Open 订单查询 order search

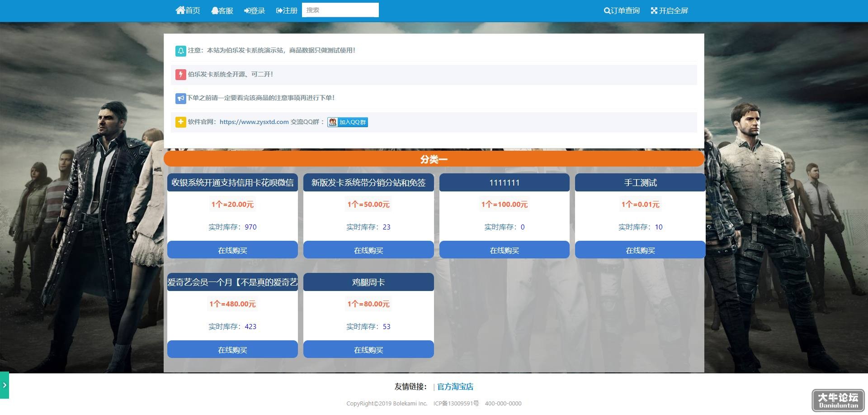622,10
